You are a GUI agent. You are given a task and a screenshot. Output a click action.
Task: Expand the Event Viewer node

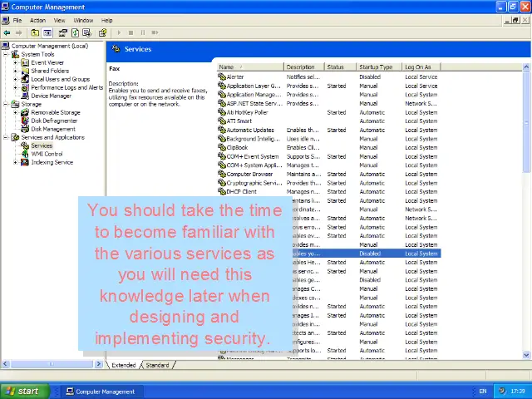(x=15, y=62)
